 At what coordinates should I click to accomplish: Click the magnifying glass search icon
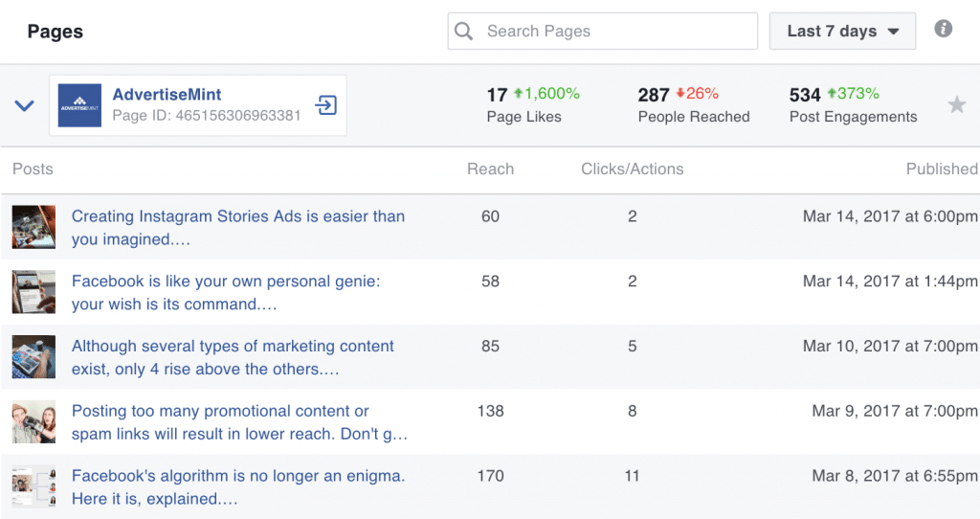tap(464, 32)
